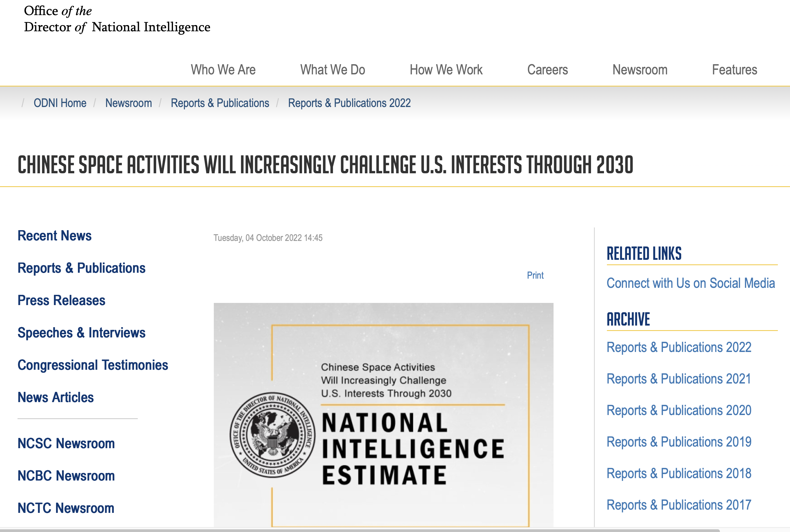Screen dimensions: 790x532
Task: Open the NCSC Newsroom link
Action: [66, 443]
